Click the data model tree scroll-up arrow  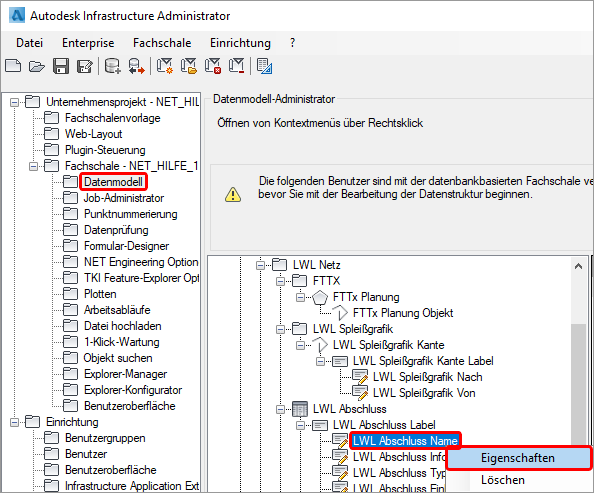578,266
